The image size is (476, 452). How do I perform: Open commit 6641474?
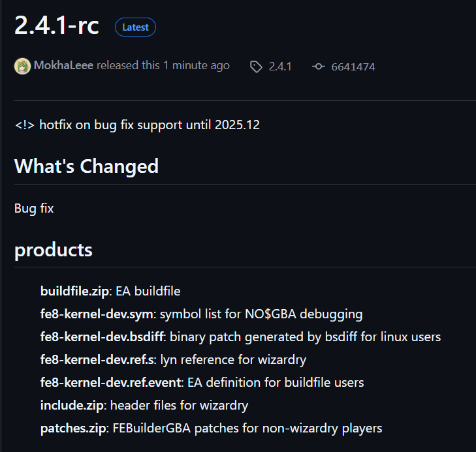(353, 67)
